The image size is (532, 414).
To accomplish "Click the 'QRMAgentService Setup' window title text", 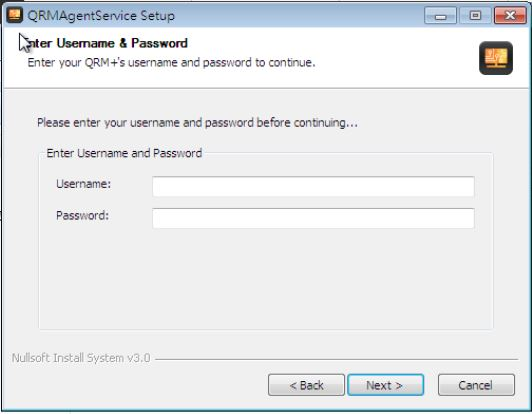I will pos(101,16).
